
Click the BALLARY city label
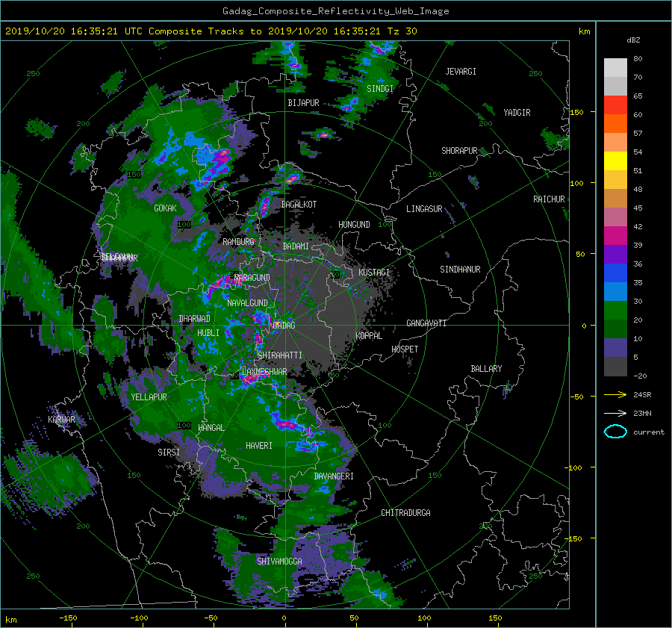click(x=486, y=369)
